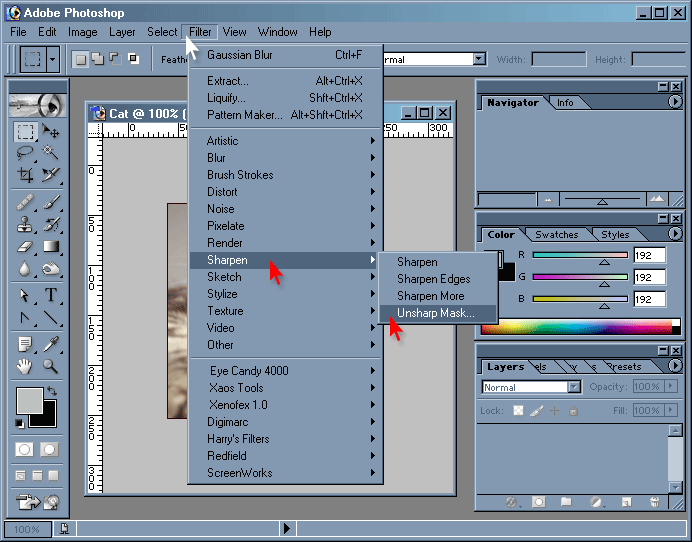Open the Style dropdown in options bar
The height and width of the screenshot is (542, 692).
pyautogui.click(x=479, y=59)
